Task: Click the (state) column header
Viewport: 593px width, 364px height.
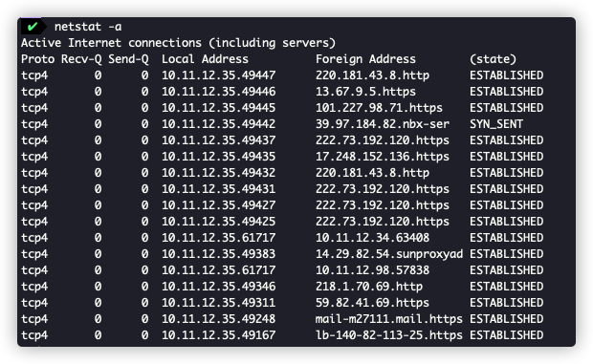Action: [x=493, y=59]
